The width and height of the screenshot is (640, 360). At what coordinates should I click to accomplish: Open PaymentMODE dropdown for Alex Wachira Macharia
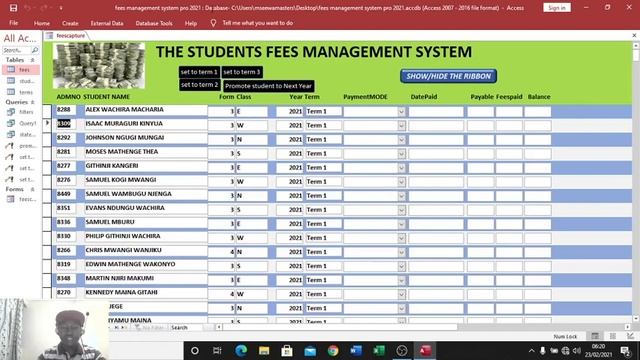click(401, 111)
